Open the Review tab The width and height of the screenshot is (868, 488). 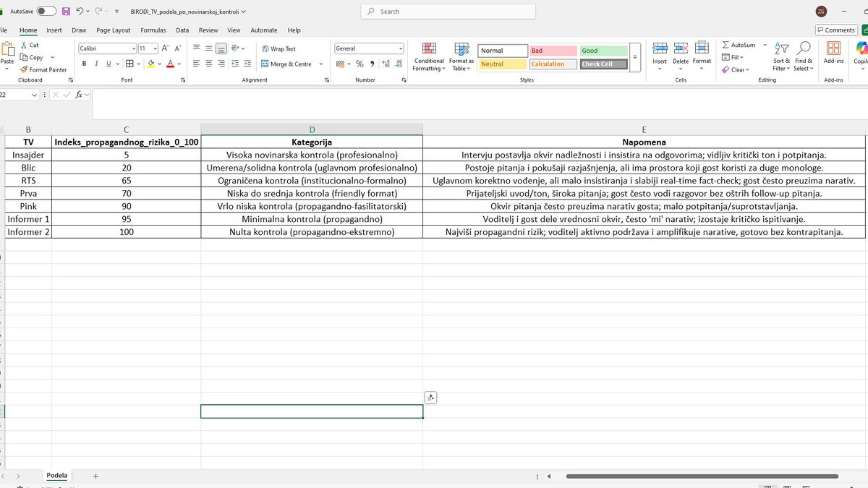208,30
